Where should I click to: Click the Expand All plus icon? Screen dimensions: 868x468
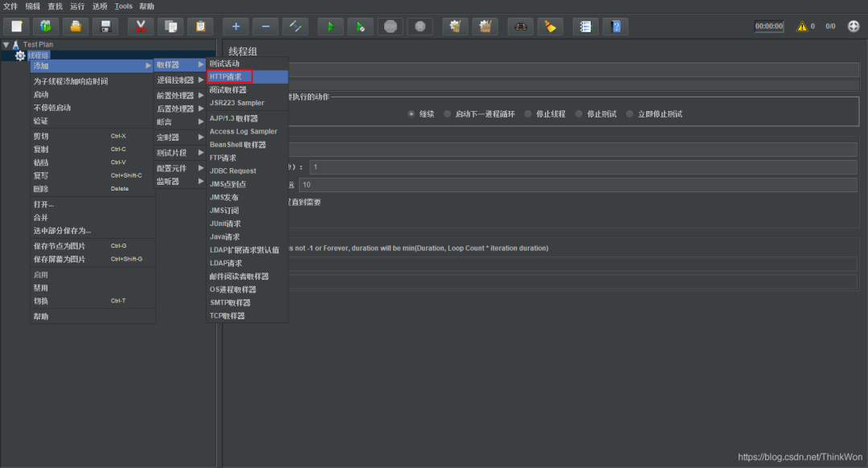coord(235,27)
